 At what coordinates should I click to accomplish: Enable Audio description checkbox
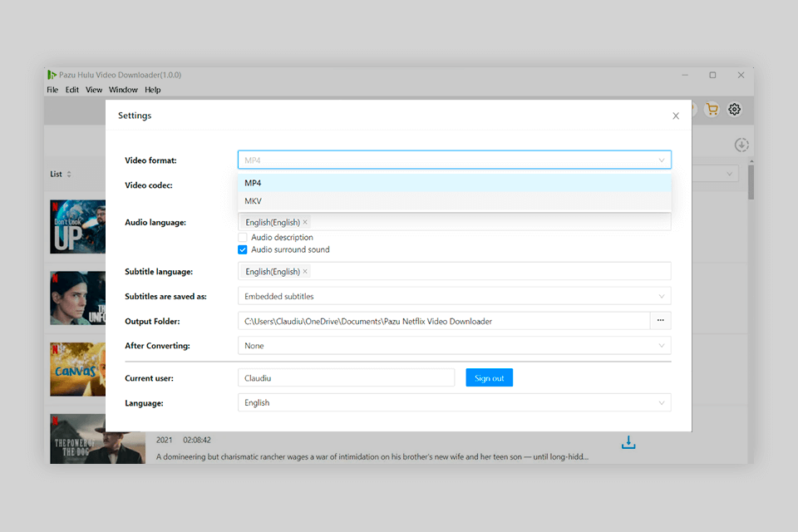click(x=243, y=237)
